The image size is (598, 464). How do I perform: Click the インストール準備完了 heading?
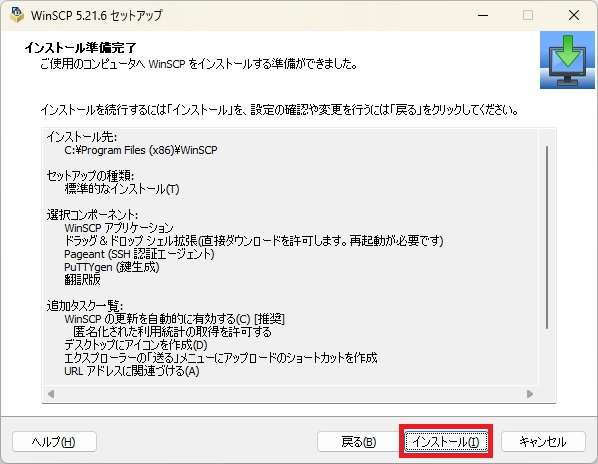pos(80,48)
